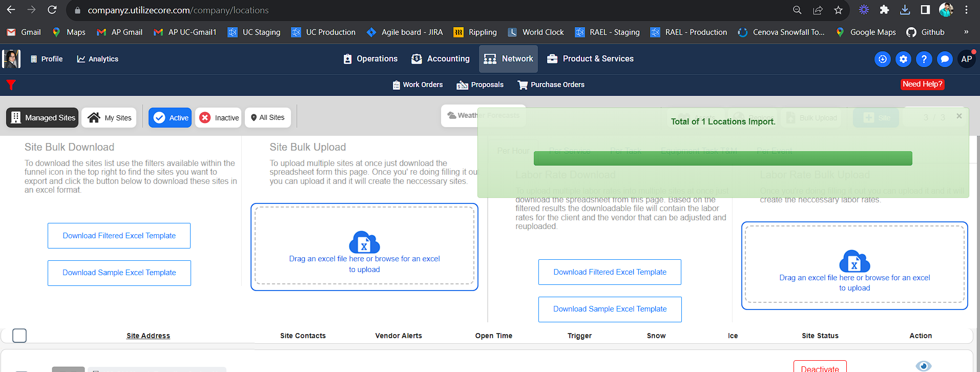Click the browser back arrow
This screenshot has height=372, width=980.
click(x=11, y=10)
